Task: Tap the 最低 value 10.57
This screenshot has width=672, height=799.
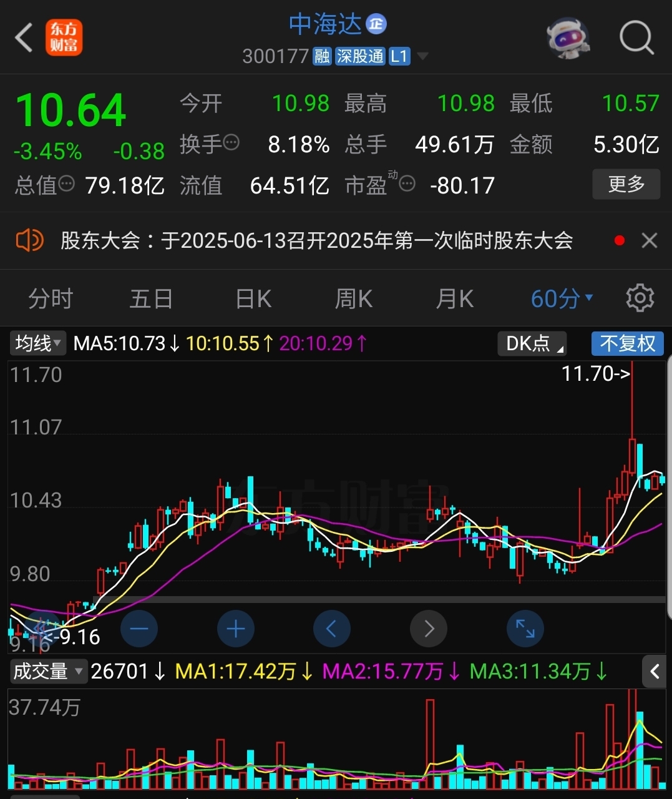Action: coord(631,103)
